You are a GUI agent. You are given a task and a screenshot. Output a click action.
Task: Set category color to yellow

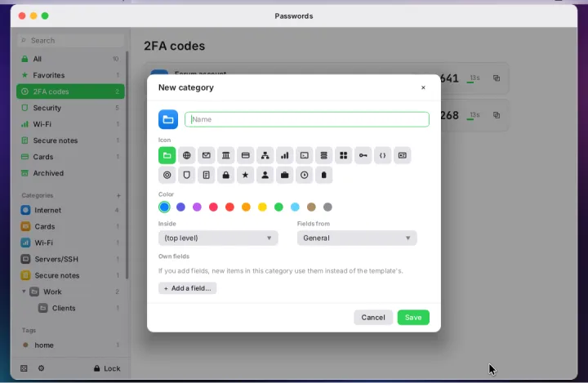(x=262, y=207)
